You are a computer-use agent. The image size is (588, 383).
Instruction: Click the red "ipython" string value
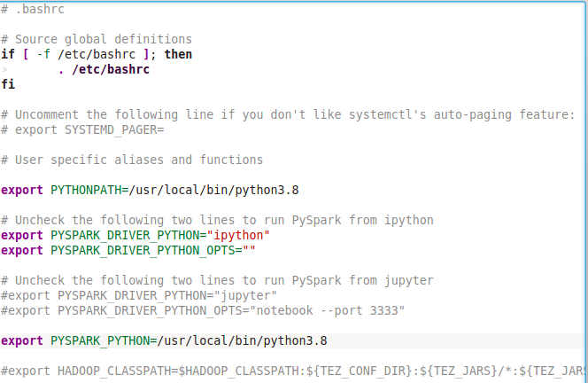238,235
